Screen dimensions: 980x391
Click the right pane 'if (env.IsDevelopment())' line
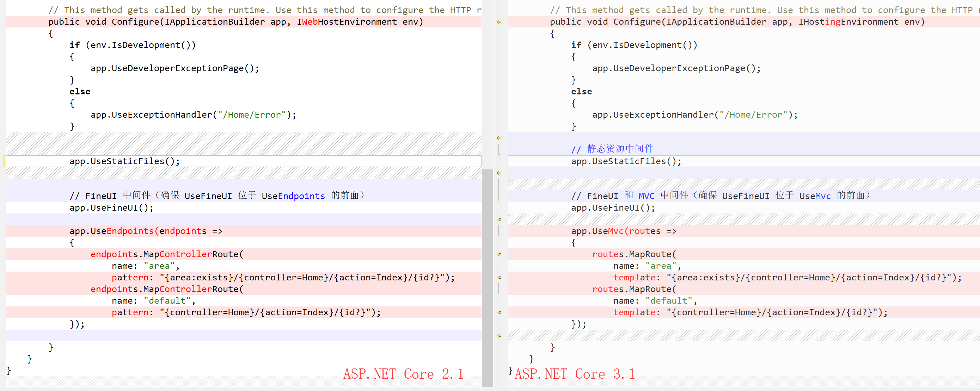634,45
